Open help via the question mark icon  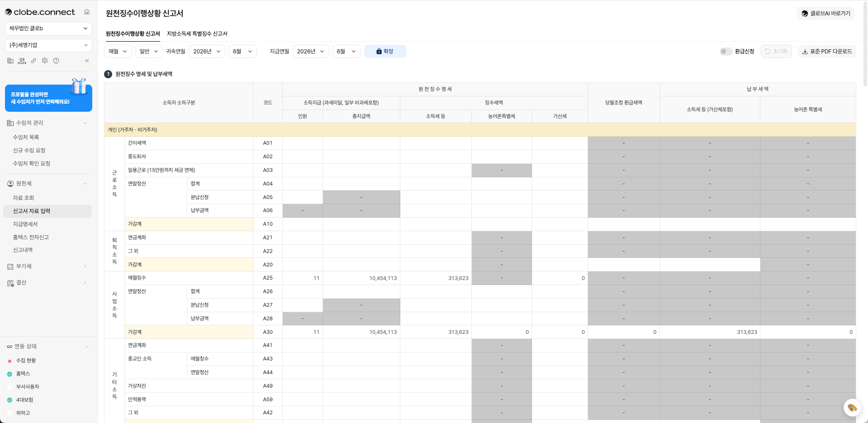coord(56,61)
